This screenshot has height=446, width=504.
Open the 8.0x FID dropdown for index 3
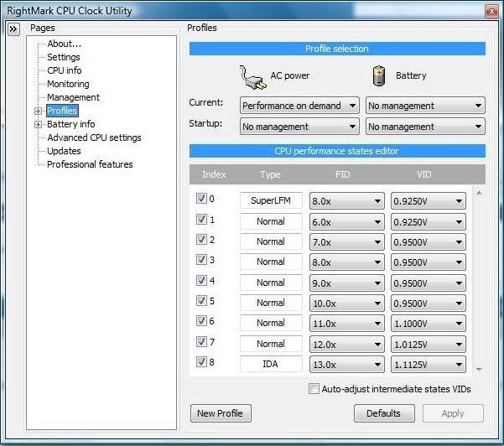coord(347,262)
